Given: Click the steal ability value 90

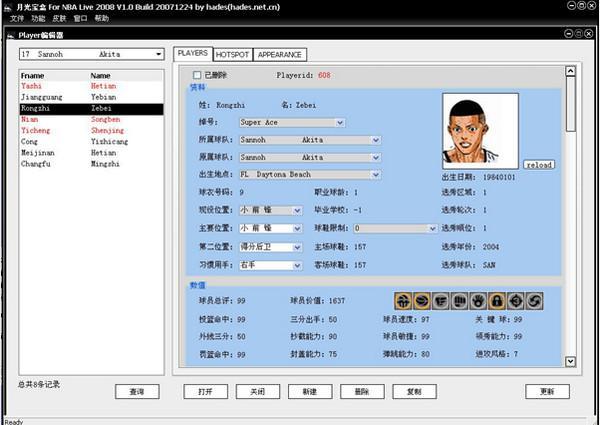Looking at the screenshot, I should pyautogui.click(x=333, y=337).
